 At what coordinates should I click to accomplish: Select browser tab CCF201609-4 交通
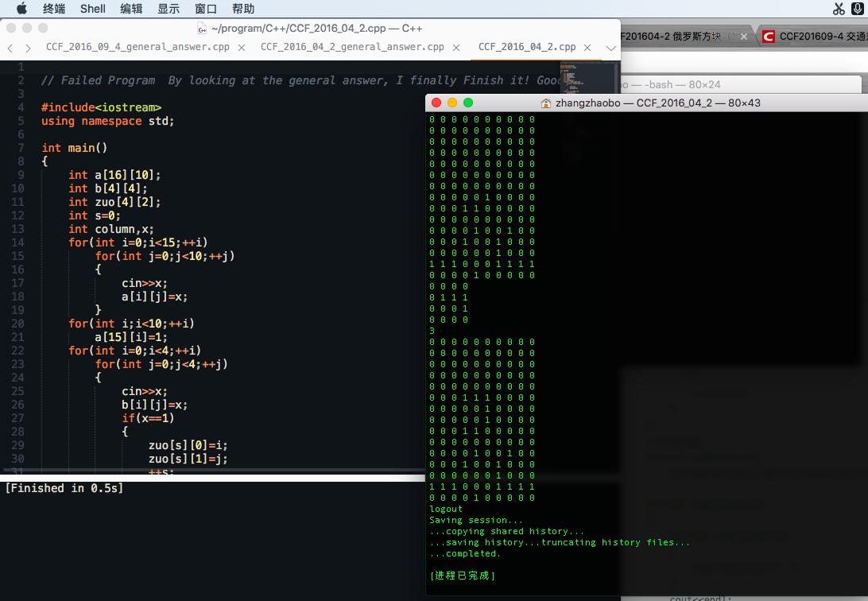(823, 37)
